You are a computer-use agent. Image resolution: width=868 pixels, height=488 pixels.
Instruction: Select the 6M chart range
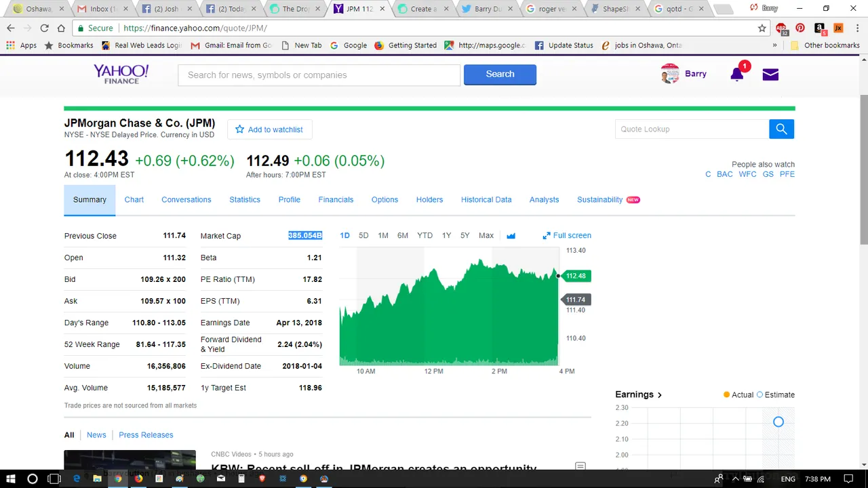pos(403,236)
